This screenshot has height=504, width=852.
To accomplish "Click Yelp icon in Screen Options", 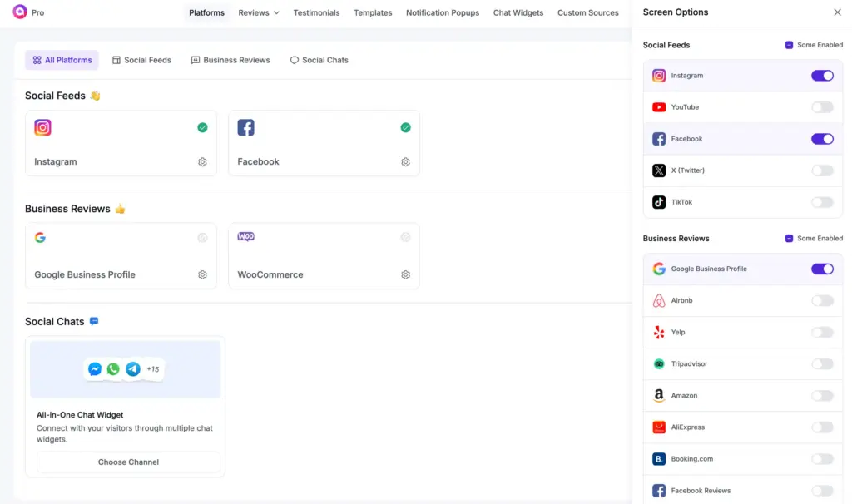I will (x=659, y=333).
